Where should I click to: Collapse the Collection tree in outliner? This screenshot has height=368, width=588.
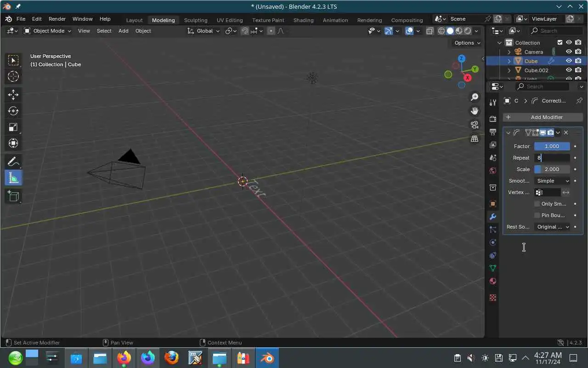(500, 43)
